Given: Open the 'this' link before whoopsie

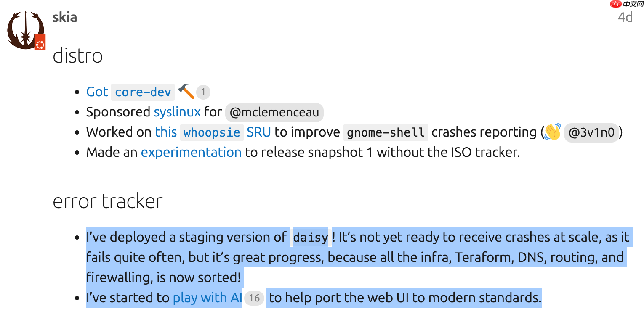Looking at the screenshot, I should (166, 132).
